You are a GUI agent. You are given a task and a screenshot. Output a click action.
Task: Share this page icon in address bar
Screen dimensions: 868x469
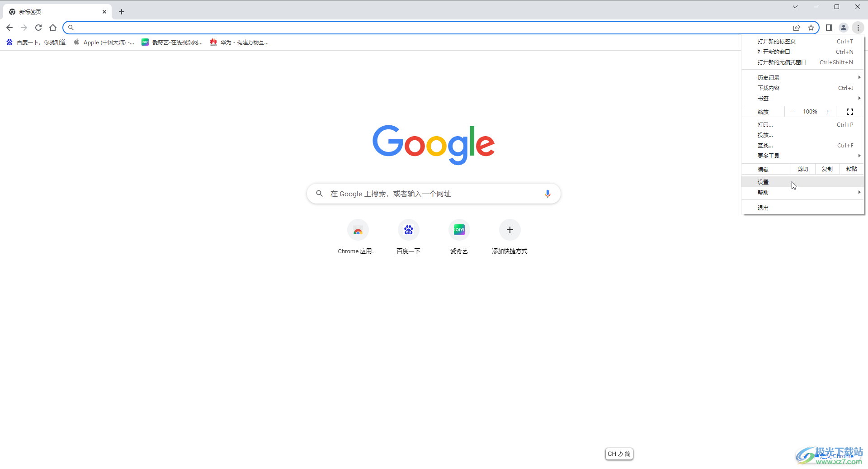pyautogui.click(x=797, y=28)
